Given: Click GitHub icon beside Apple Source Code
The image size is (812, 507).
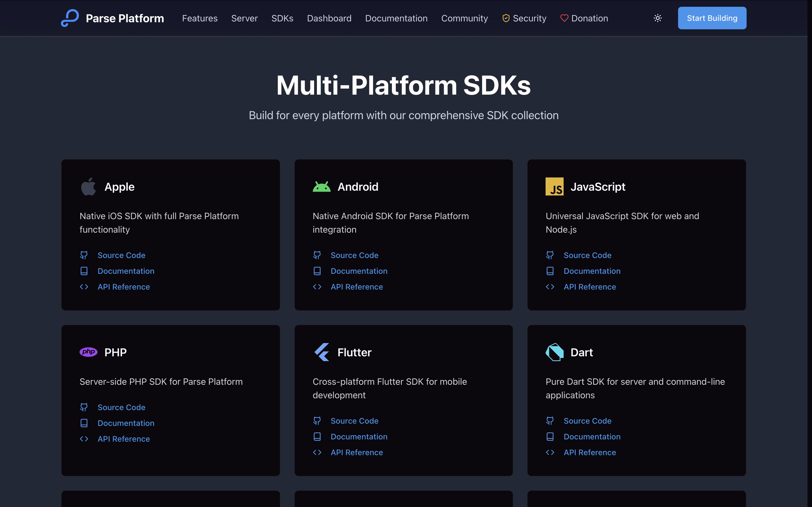Looking at the screenshot, I should 84,255.
